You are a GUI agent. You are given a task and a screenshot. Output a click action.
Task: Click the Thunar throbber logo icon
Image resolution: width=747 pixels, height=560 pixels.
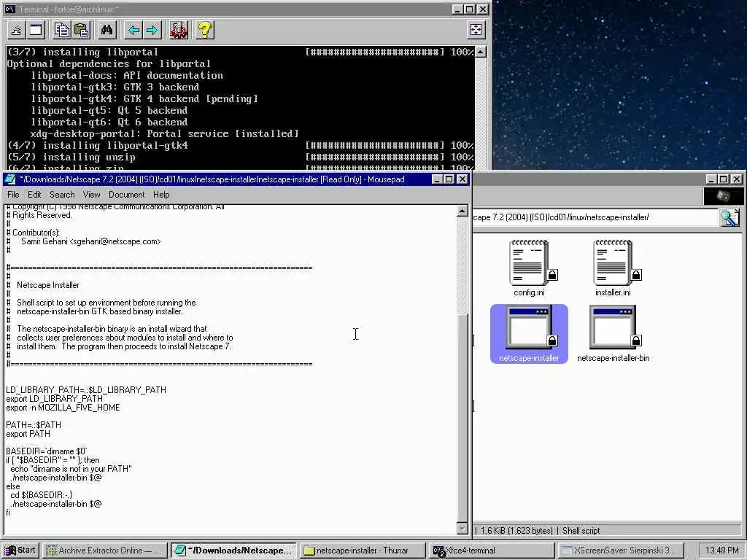[x=723, y=195]
